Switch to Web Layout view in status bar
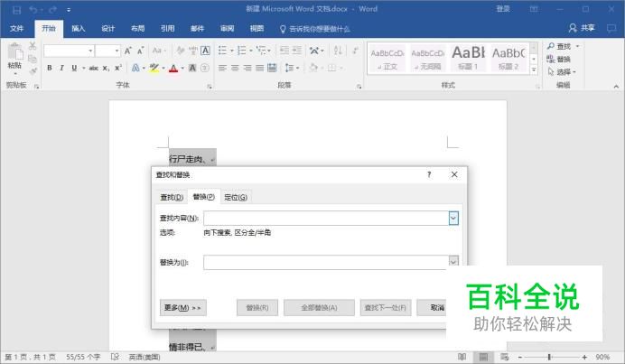The image size is (625, 364). [x=504, y=357]
